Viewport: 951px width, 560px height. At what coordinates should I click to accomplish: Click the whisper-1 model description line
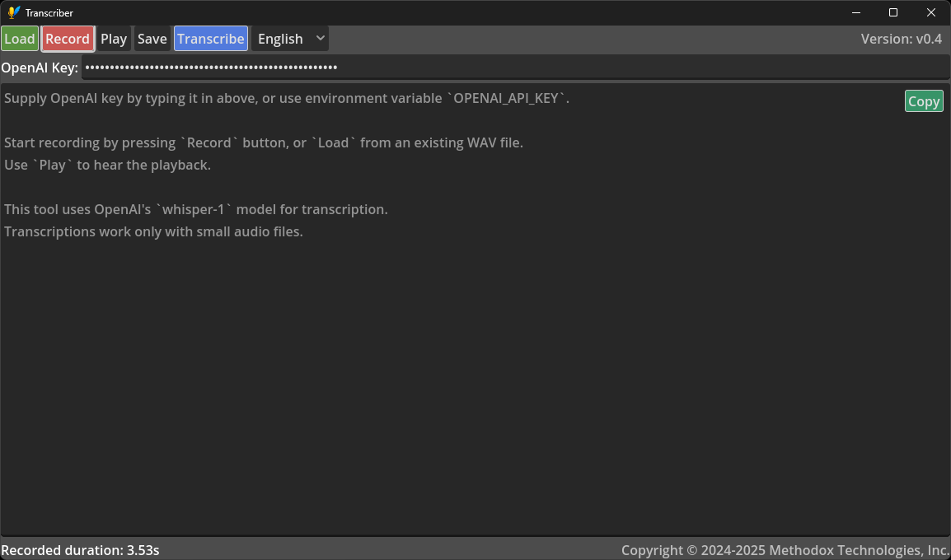tap(196, 210)
